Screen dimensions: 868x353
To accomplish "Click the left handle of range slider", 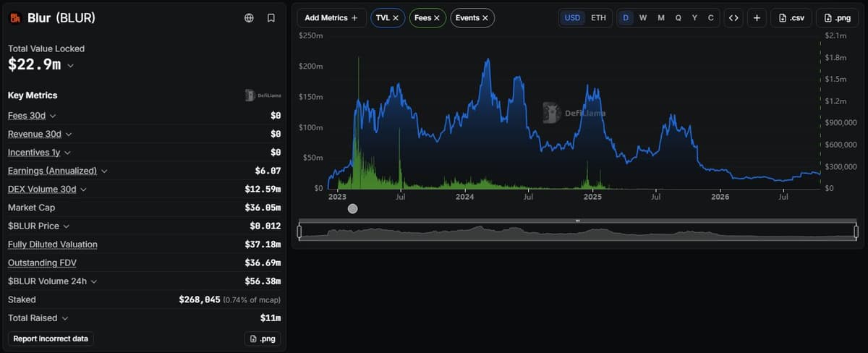I will tap(299, 231).
